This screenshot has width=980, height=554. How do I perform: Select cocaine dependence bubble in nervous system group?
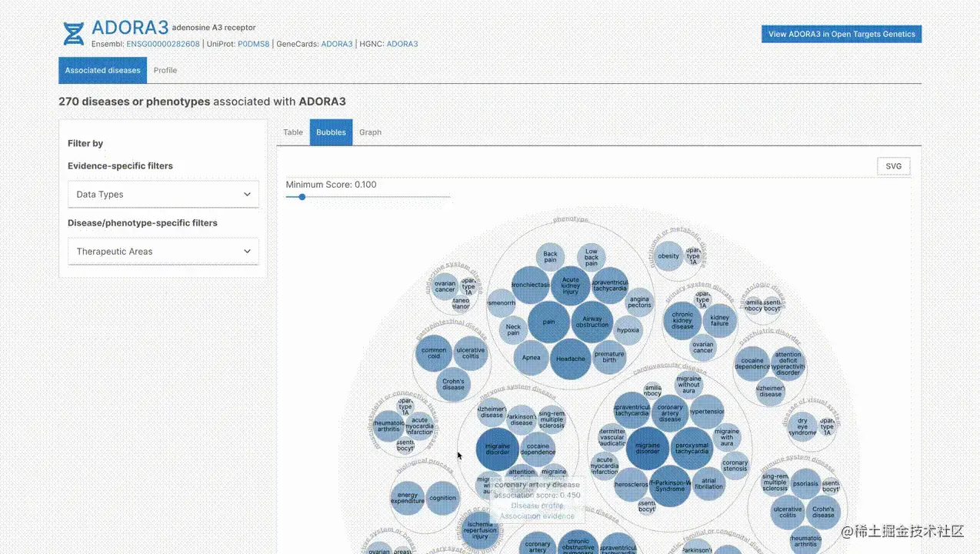[538, 449]
